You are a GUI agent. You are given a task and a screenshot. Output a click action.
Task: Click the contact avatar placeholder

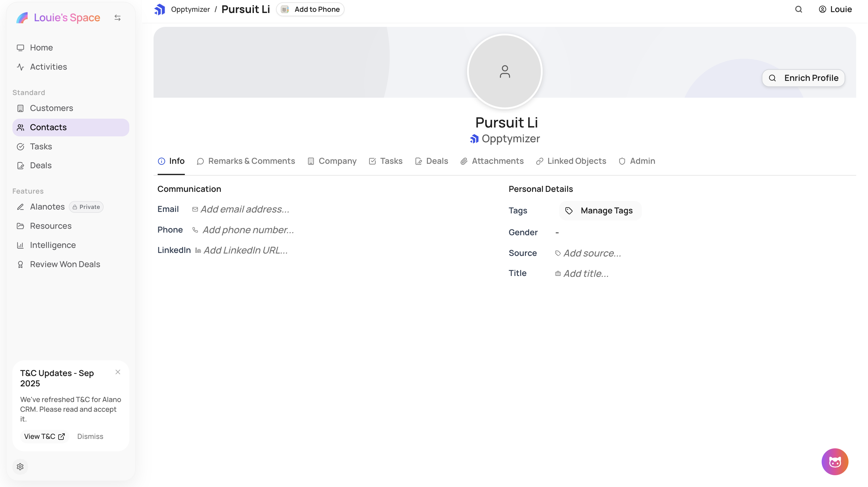[505, 71]
